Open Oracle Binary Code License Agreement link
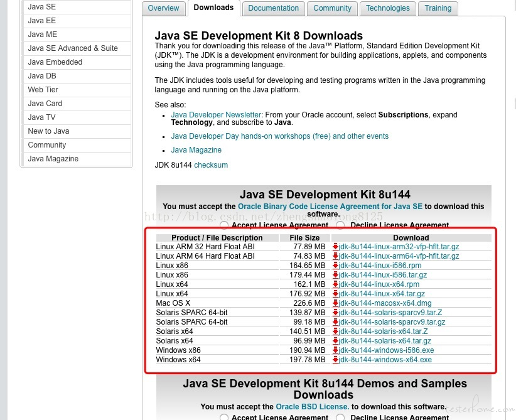 pyautogui.click(x=330, y=207)
